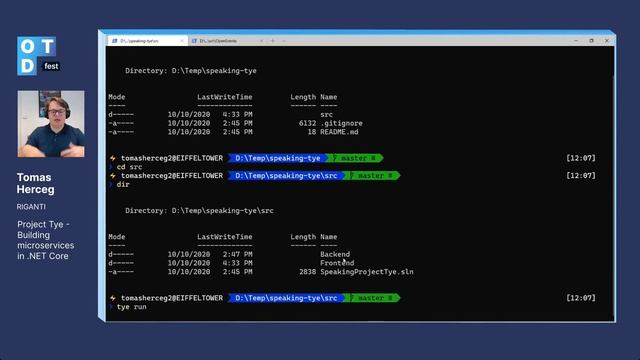This screenshot has width=640, height=360.
Task: Click 'tomasherceg2@EIFFELTOWER' in last prompt
Action: (x=172, y=298)
